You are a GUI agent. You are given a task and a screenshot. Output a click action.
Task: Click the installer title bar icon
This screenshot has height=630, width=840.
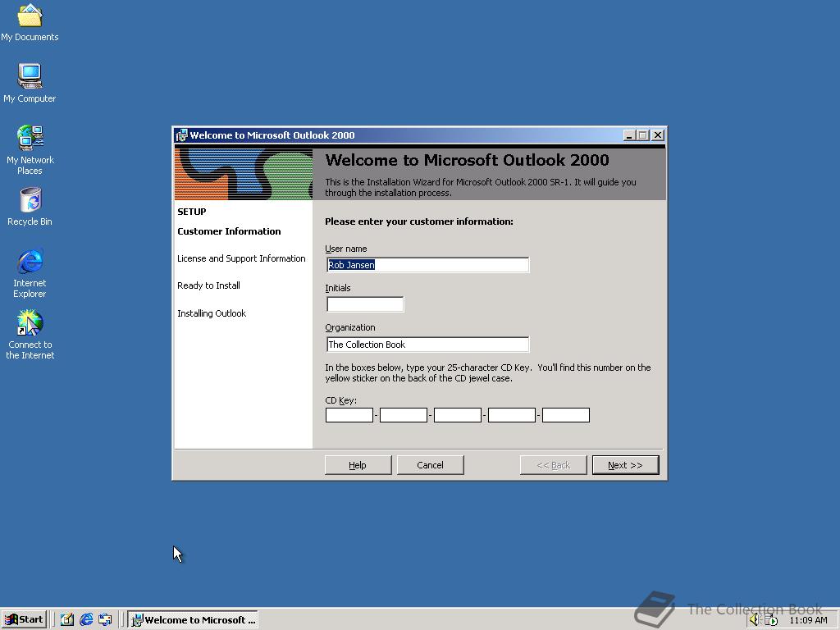point(181,135)
